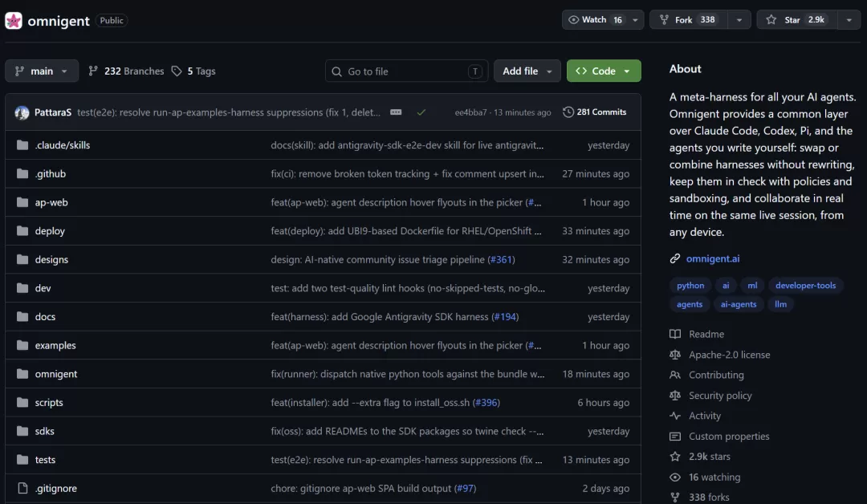Open pull request #361 link
The image size is (867, 504).
click(502, 259)
